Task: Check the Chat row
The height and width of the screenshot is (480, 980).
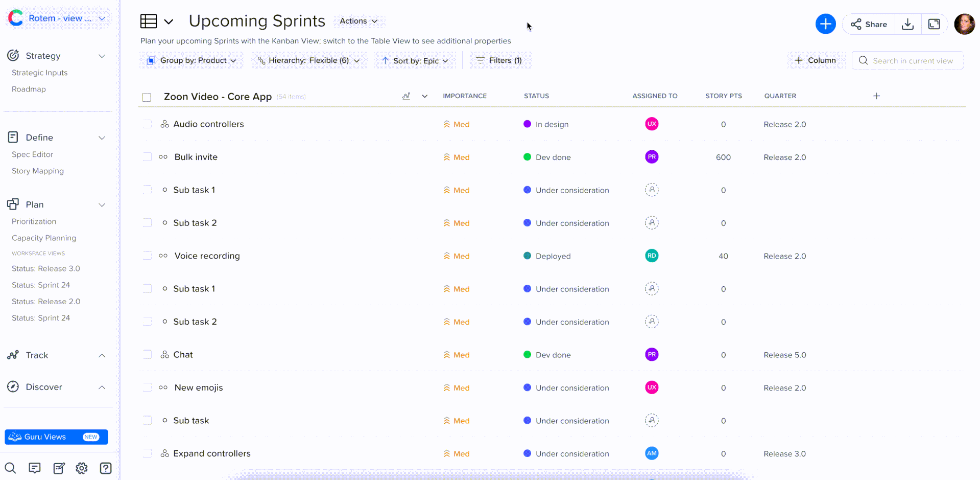Action: point(148,354)
